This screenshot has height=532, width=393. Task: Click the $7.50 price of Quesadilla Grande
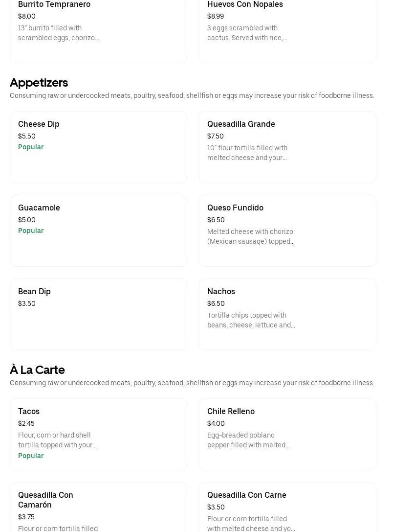[216, 136]
